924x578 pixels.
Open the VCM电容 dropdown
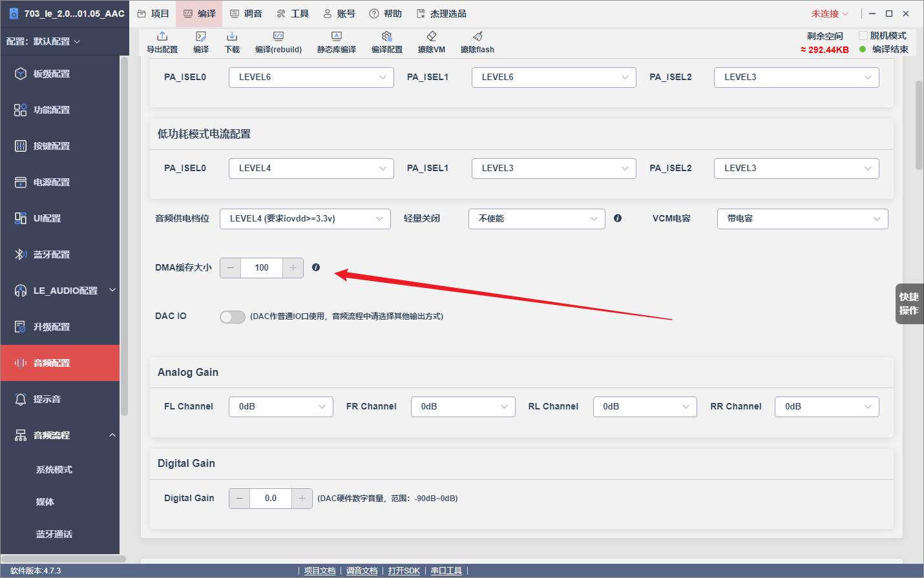(x=803, y=219)
